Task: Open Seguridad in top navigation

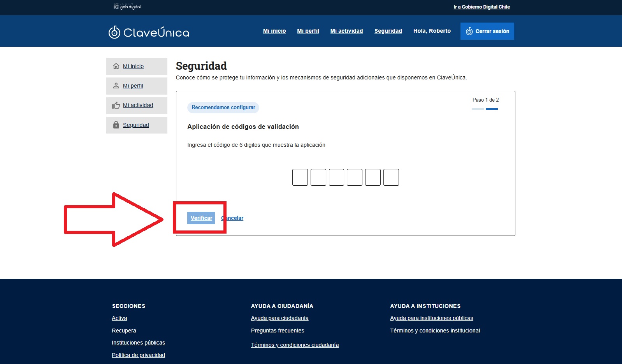Action: [x=388, y=31]
